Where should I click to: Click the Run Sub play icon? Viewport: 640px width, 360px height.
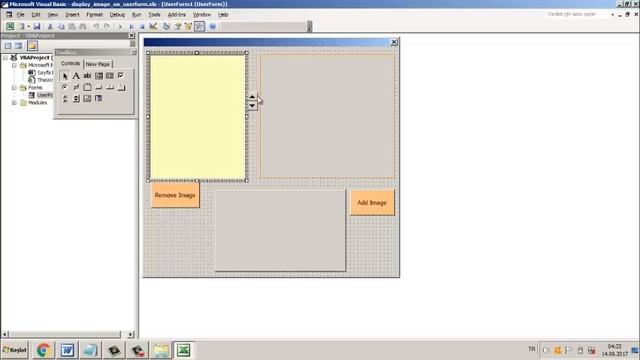tap(120, 27)
